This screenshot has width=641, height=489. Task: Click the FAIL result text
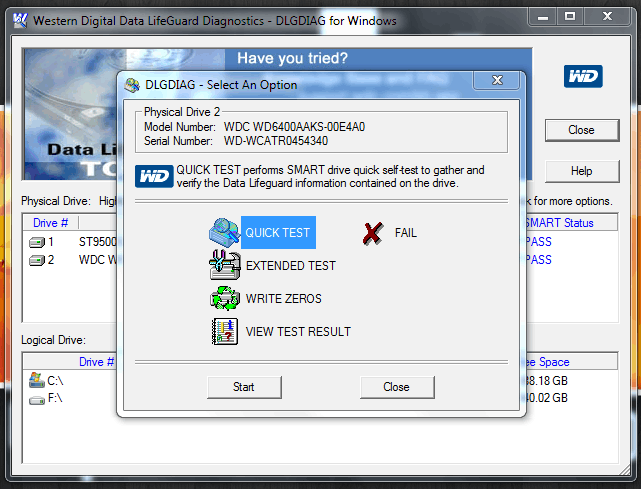click(406, 233)
